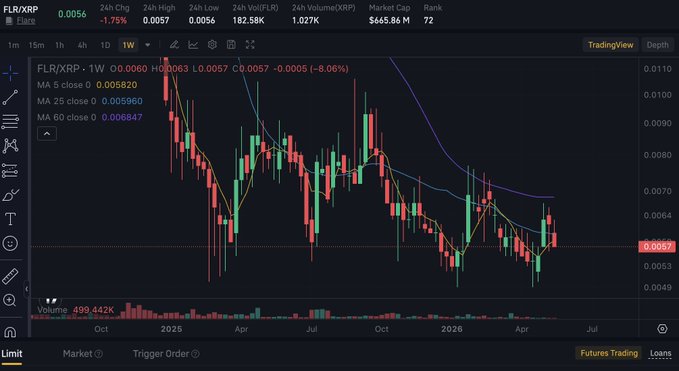Switch to Depth chart view
The image size is (679, 371).
tap(657, 45)
